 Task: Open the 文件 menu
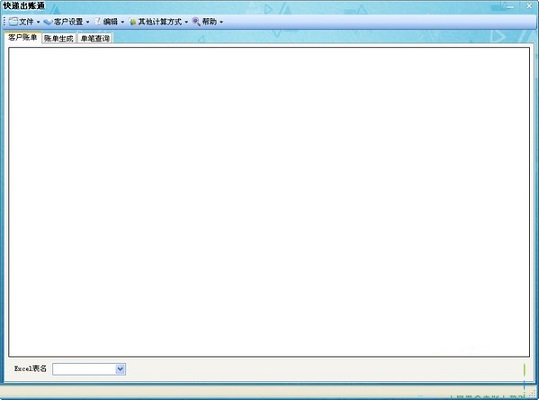coord(24,22)
